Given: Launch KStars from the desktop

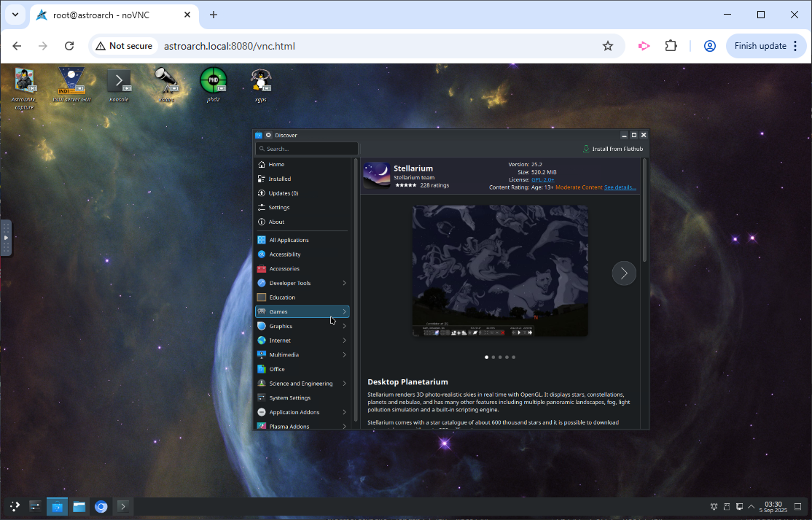Looking at the screenshot, I should [x=165, y=85].
